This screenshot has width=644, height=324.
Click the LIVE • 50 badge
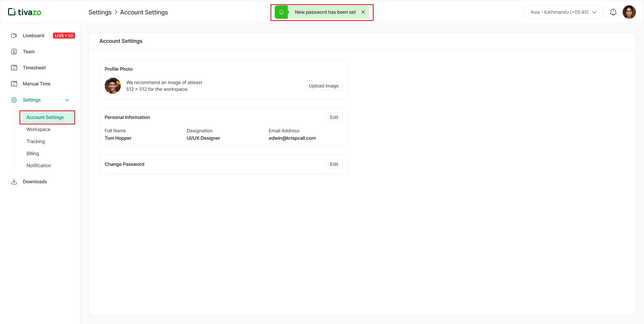[64, 35]
